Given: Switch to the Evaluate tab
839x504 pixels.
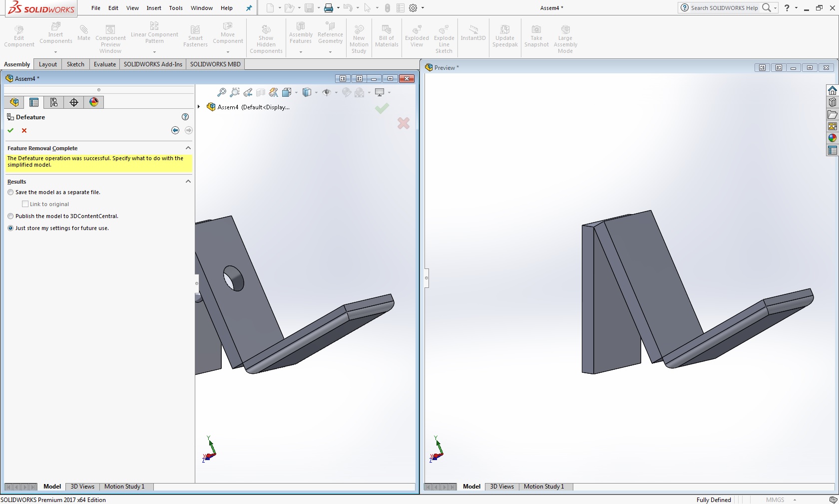Looking at the screenshot, I should [x=104, y=64].
